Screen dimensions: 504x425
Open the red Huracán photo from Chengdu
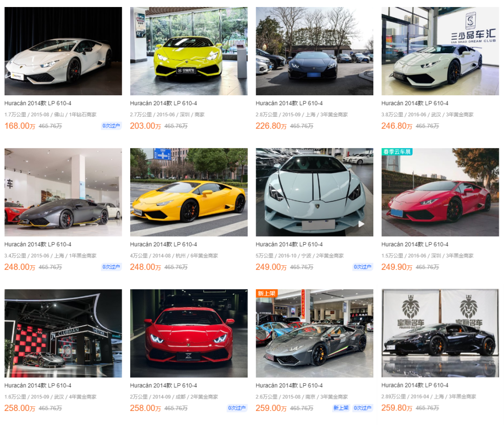[189, 333]
